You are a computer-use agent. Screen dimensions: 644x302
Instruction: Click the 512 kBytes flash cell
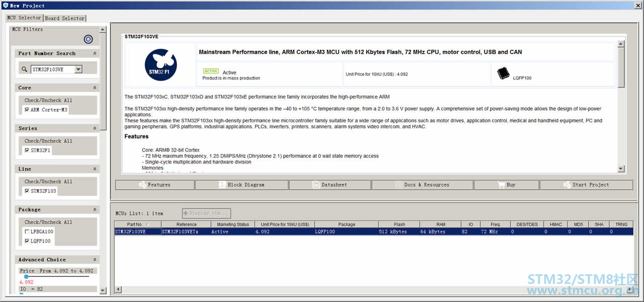(399, 232)
